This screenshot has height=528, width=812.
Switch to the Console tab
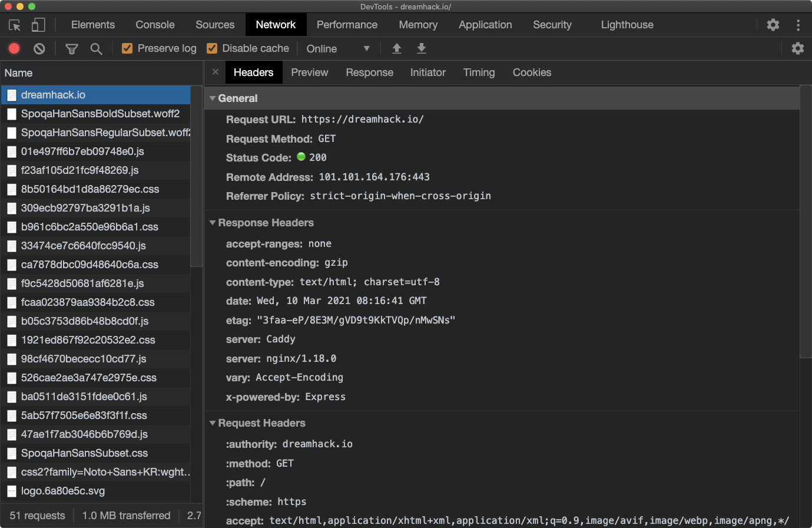155,25
